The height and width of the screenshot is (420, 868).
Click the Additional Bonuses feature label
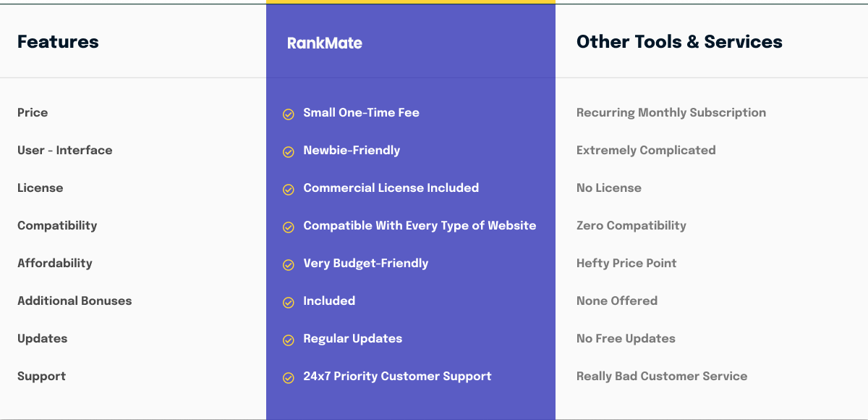click(x=75, y=301)
